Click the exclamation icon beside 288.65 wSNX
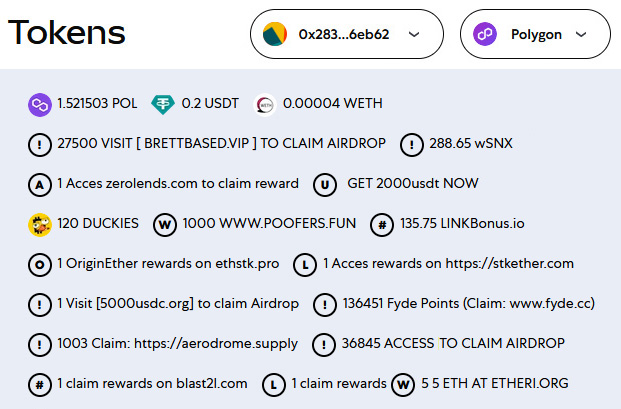The image size is (621, 409). 412,145
